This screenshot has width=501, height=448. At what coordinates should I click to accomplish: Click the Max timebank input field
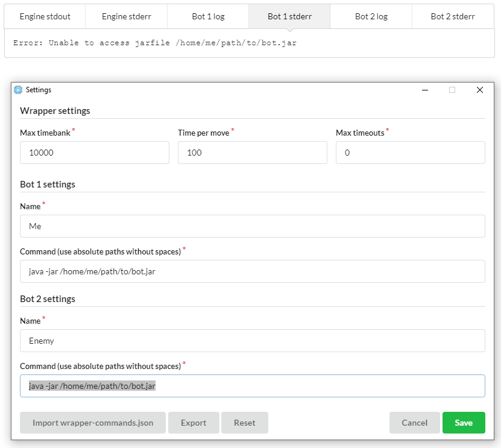[95, 153]
